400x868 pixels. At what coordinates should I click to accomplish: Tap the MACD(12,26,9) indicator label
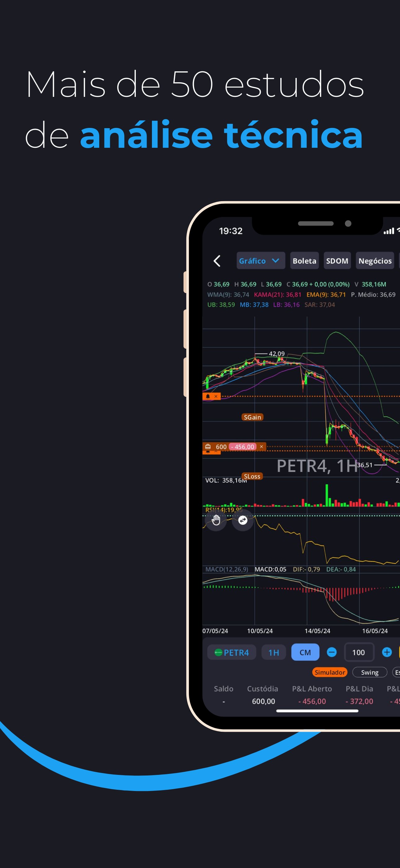(227, 569)
